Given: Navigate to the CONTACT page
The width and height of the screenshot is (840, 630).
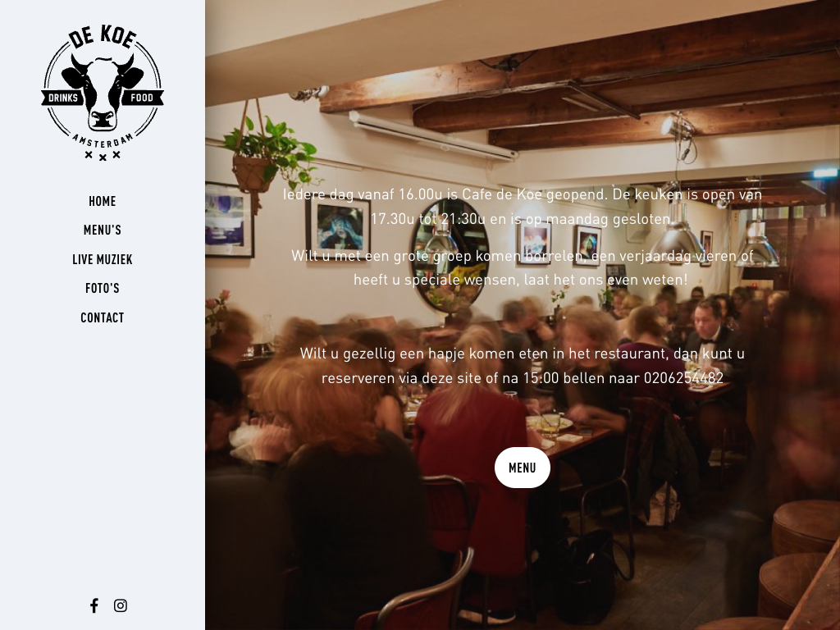Looking at the screenshot, I should pos(103,317).
